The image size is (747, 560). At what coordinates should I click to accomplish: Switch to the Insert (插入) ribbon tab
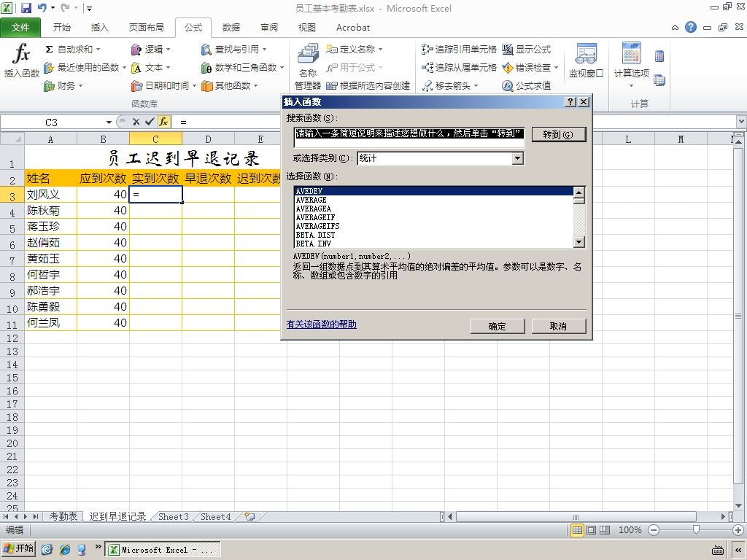coord(99,28)
